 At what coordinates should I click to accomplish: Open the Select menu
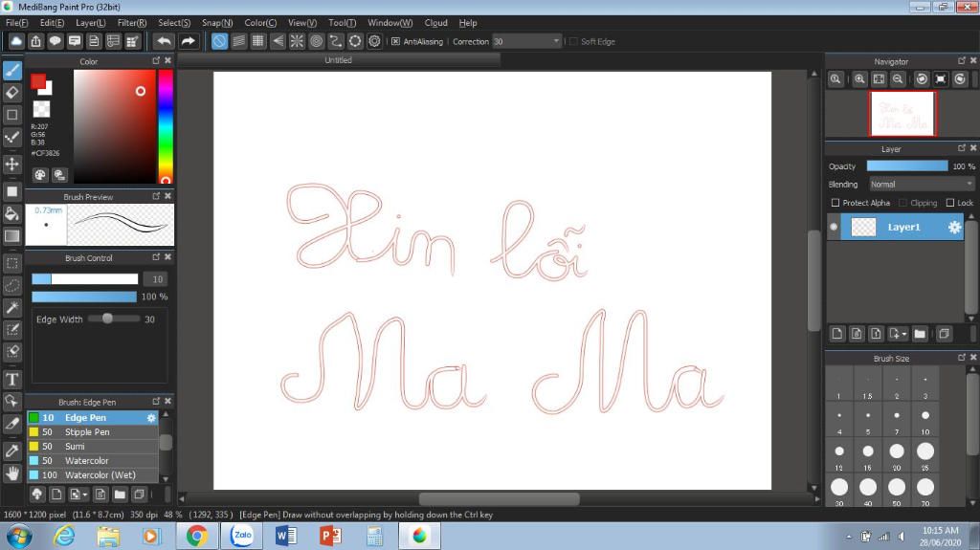pyautogui.click(x=174, y=23)
